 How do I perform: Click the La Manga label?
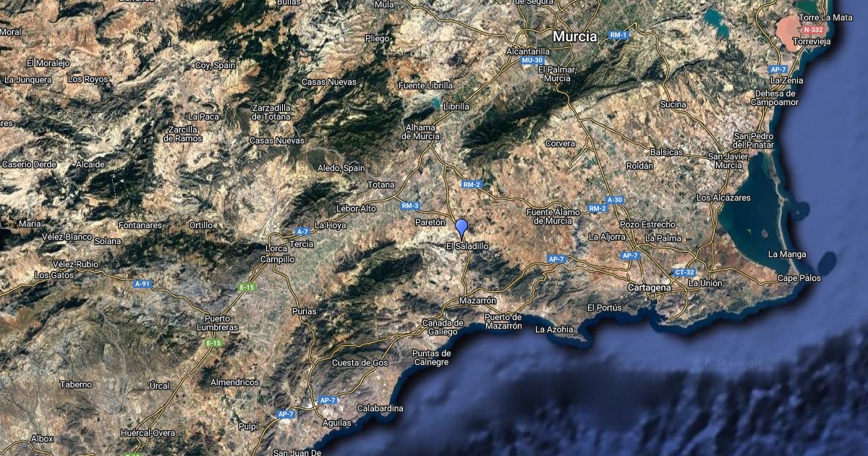(x=787, y=254)
